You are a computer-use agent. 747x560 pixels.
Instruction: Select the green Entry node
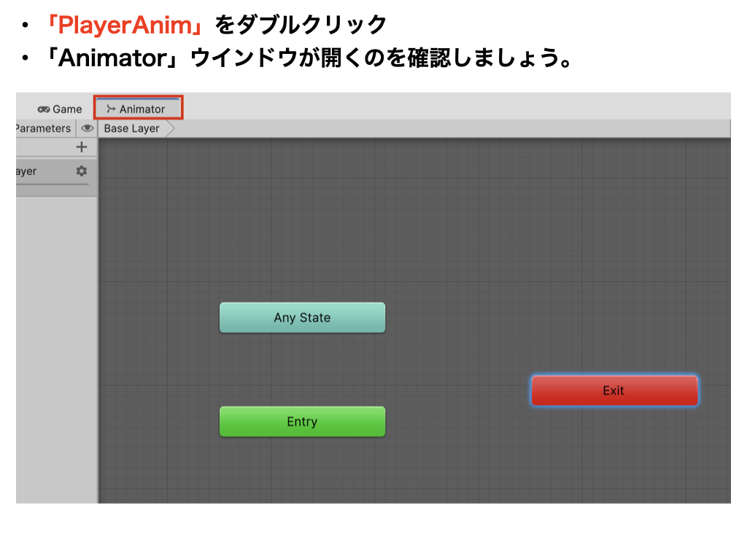302,421
